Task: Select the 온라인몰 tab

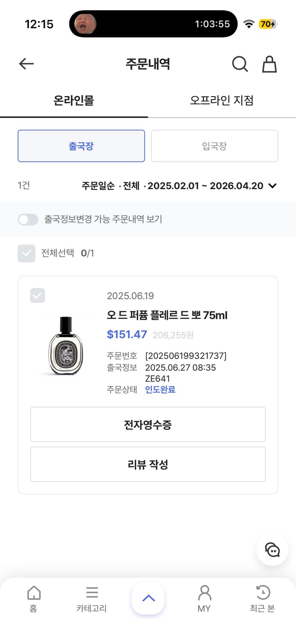Action: (73, 100)
